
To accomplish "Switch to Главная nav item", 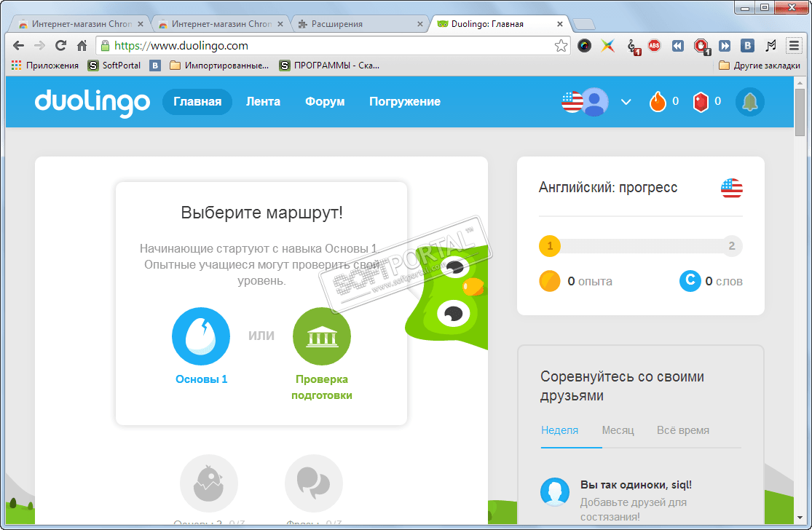I will pyautogui.click(x=197, y=101).
